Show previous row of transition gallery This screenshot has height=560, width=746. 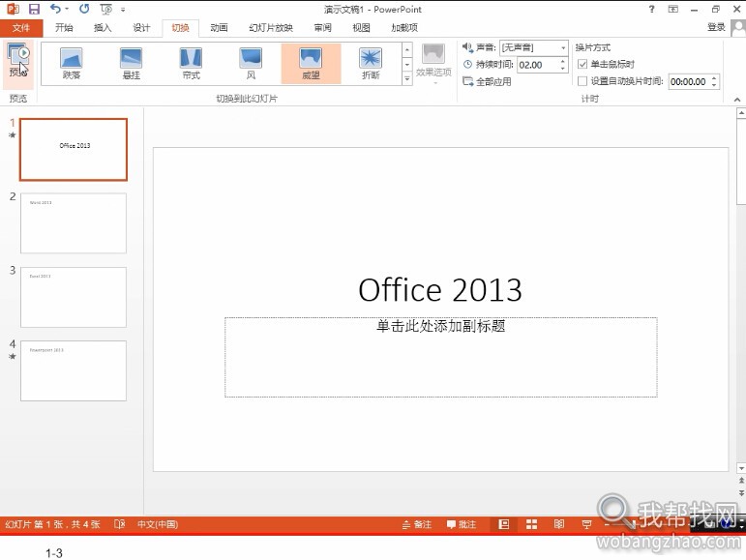coord(407,49)
